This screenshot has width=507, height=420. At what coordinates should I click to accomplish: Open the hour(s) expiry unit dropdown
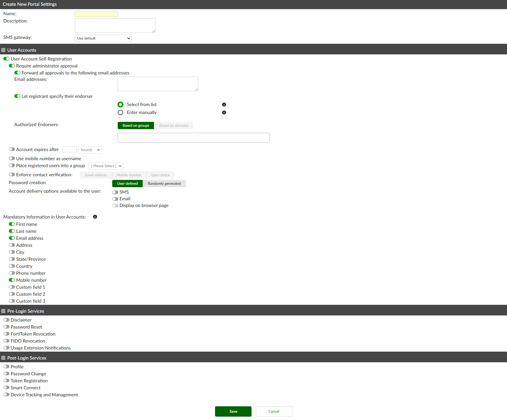point(90,150)
